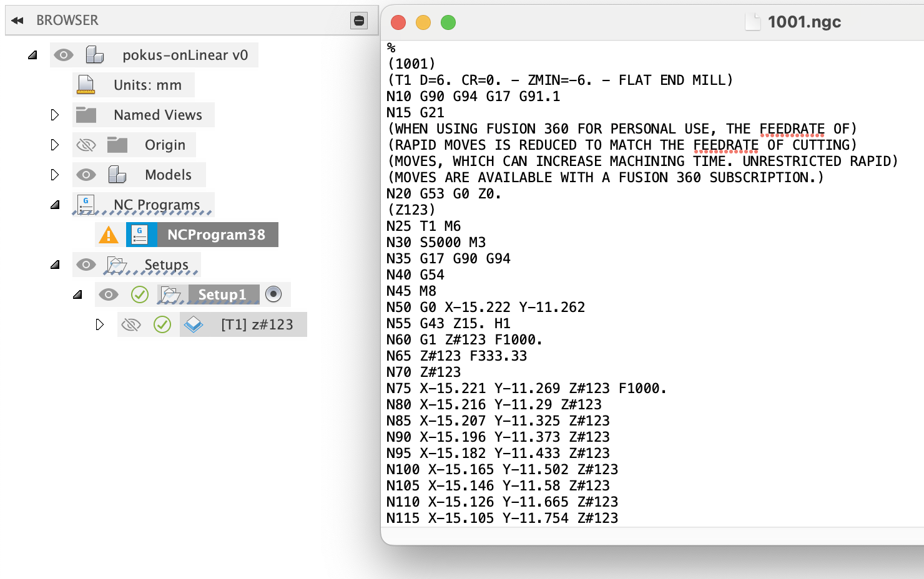This screenshot has height=579, width=924.
Task: Show the [T1] z#123 operation
Action: tap(131, 324)
